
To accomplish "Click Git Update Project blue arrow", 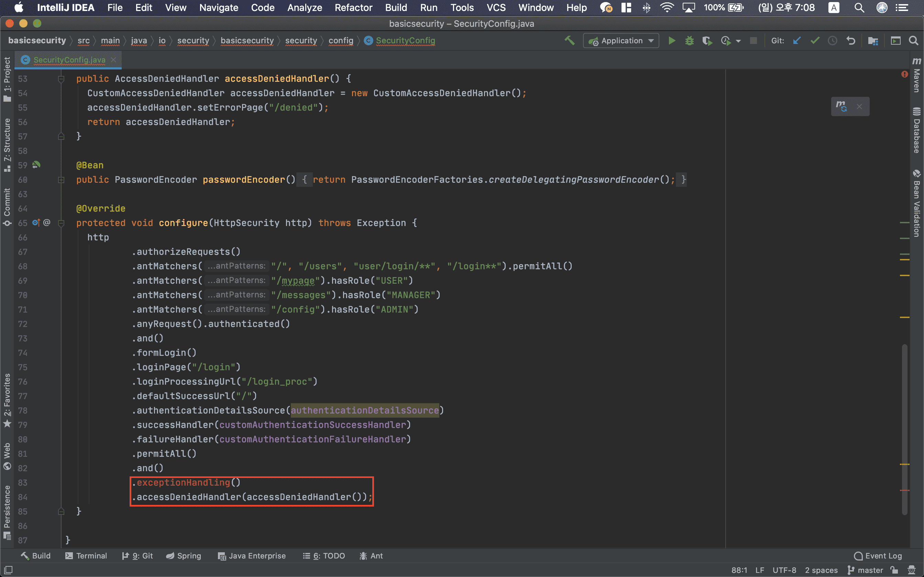I will click(796, 41).
